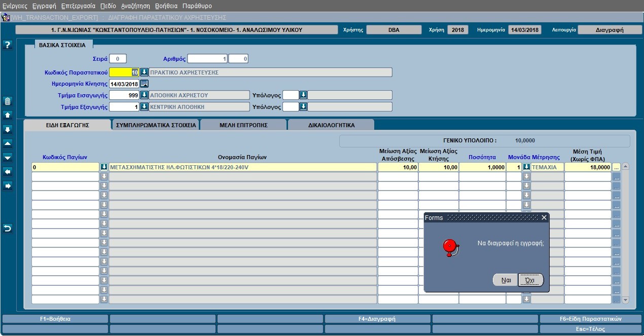644x336 pixels.
Task: Click the Λειτουργία value Διαγραφή
Action: click(x=611, y=30)
